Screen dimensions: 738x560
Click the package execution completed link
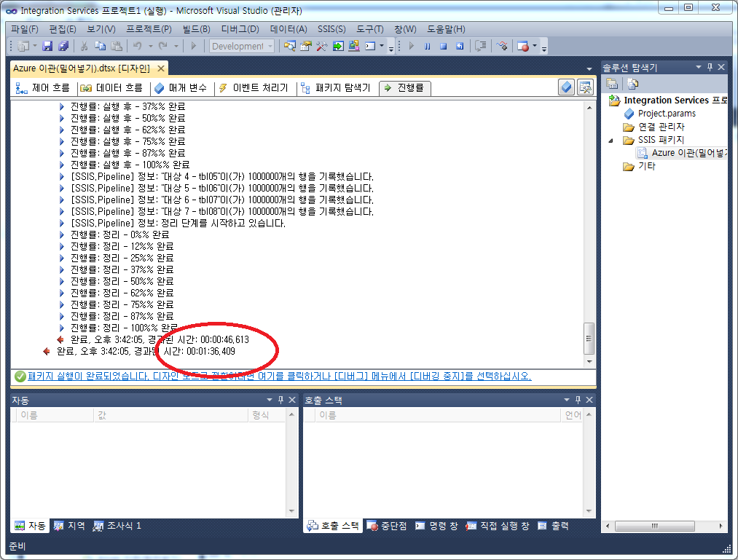pos(280,376)
